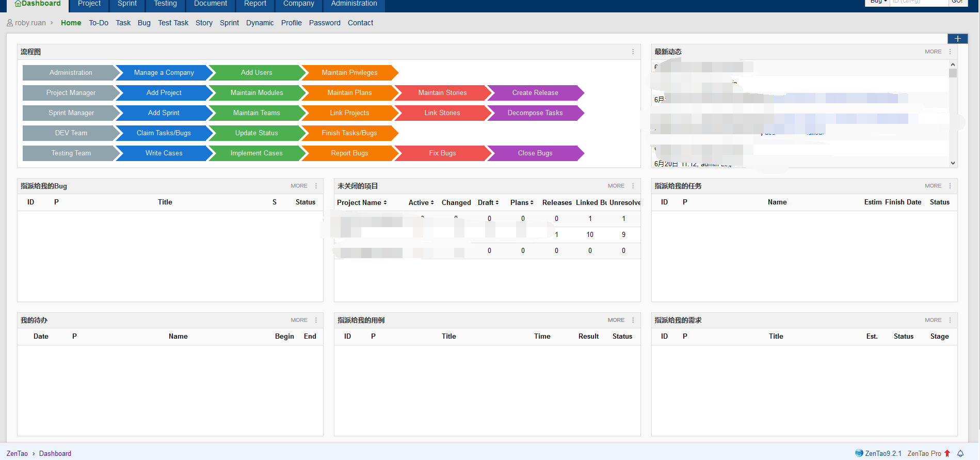The image size is (980, 460).
Task: Open the three-dot menu of the 指派给我的Bug panel
Action: (316, 186)
